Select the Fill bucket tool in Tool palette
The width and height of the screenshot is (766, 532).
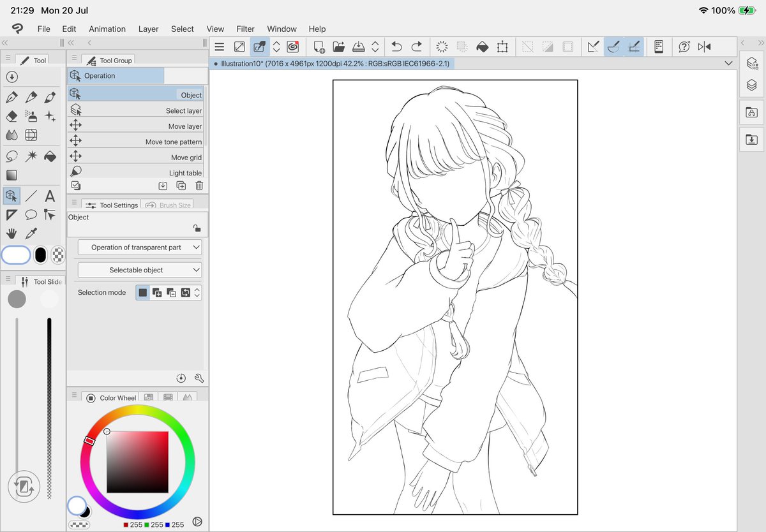click(x=50, y=156)
